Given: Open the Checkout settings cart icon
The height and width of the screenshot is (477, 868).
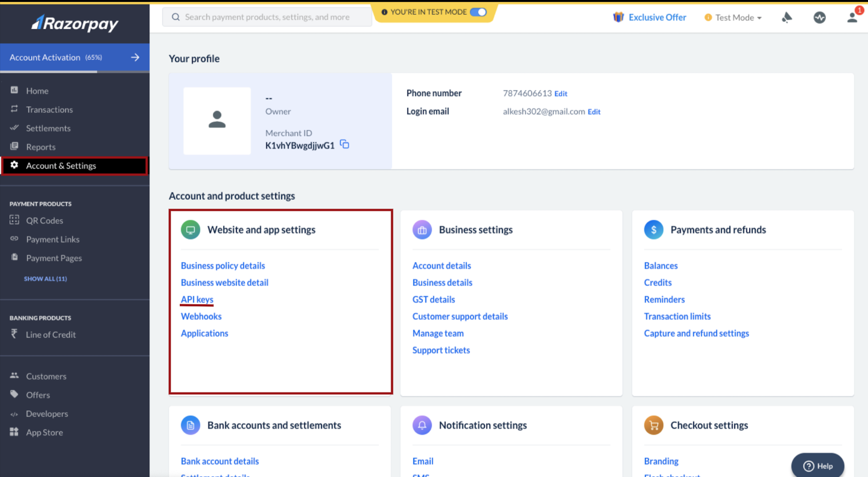Looking at the screenshot, I should [x=653, y=425].
